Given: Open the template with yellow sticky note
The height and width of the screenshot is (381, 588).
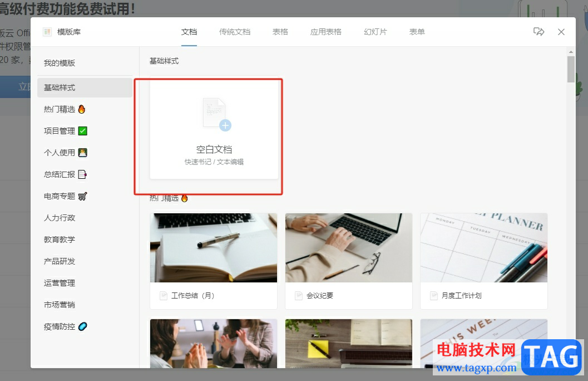Looking at the screenshot, I should [348, 344].
